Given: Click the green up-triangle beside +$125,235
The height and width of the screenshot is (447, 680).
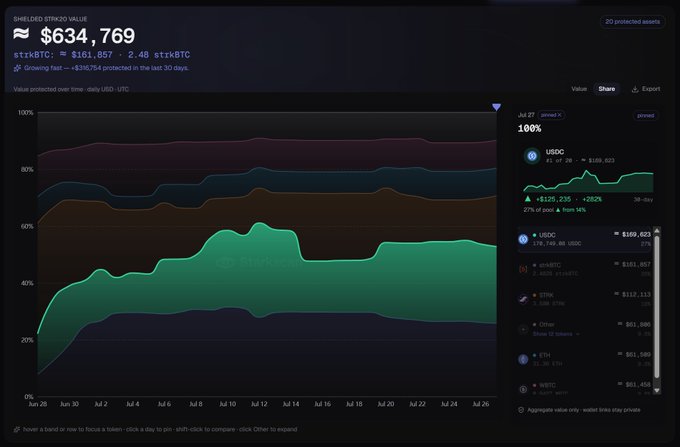Looking at the screenshot, I should pos(528,199).
